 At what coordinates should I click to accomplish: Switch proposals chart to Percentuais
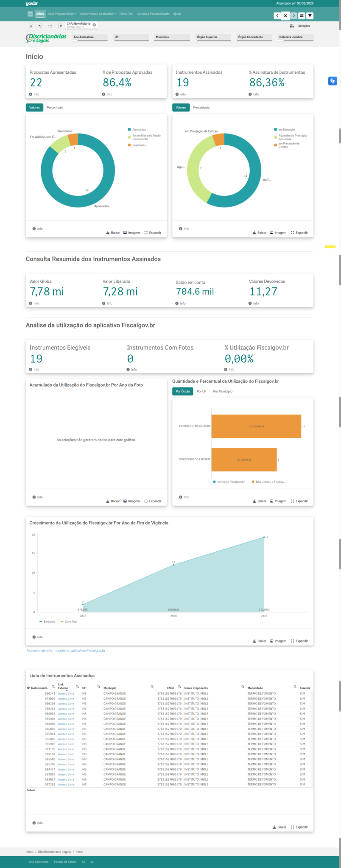point(55,108)
